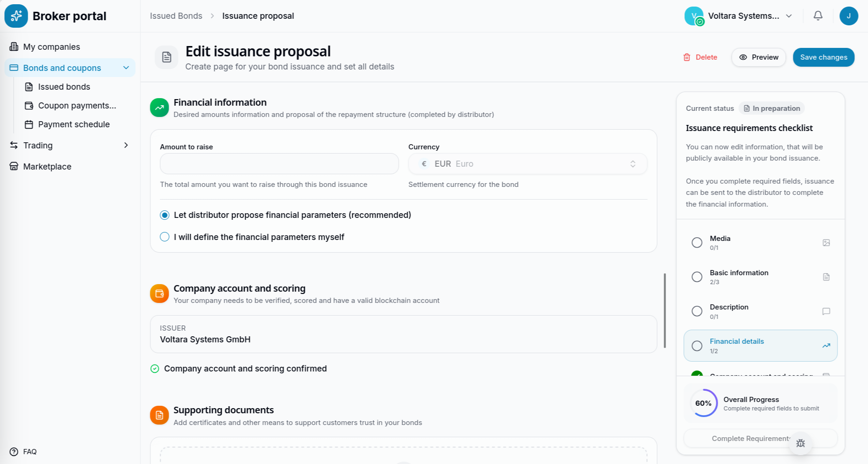Open user avatar J menu

coord(848,16)
